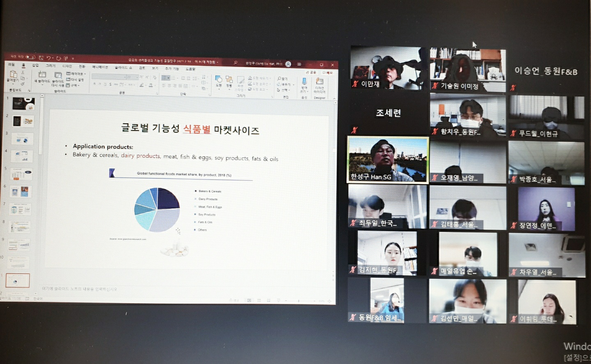Screen dimensions: 591x364
Task: Click the font color 가 icon
Action: [151, 85]
